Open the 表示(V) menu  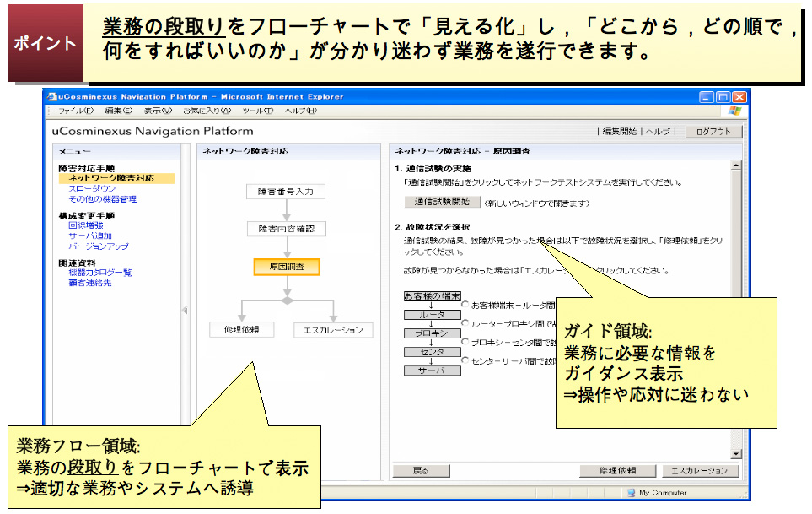158,111
